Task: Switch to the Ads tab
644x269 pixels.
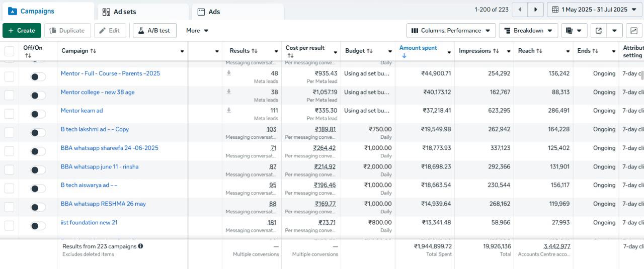Action: pos(237,12)
